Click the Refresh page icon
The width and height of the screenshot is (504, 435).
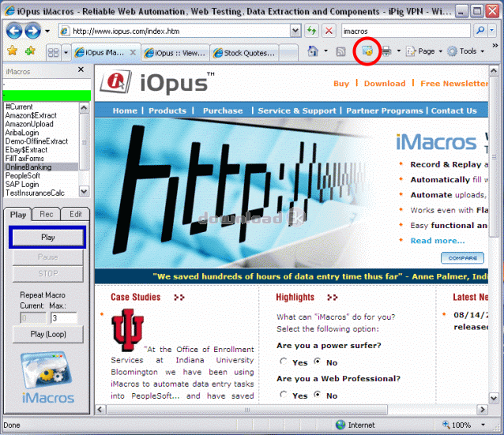pos(311,30)
